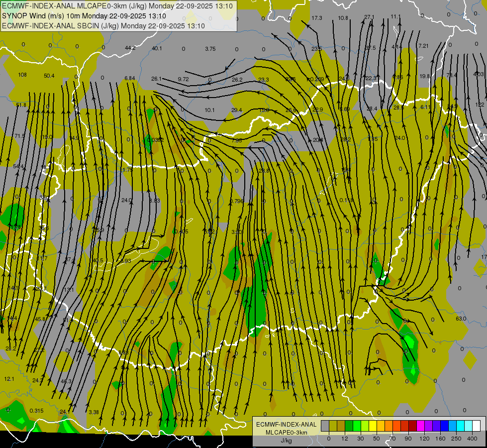Image resolution: width=487 pixels, height=448 pixels.
Task: Click the legend scale label 50
Action: [377, 439]
